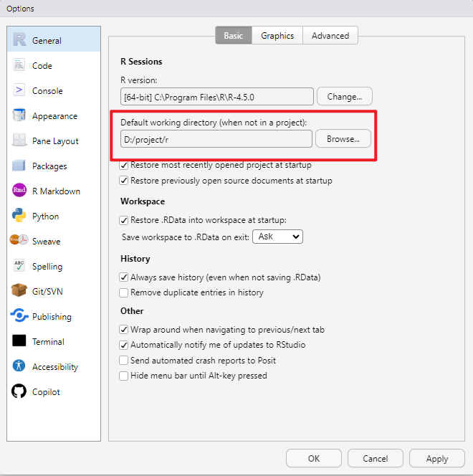Select the Terminal section icon
473x476 pixels.
pos(19,342)
